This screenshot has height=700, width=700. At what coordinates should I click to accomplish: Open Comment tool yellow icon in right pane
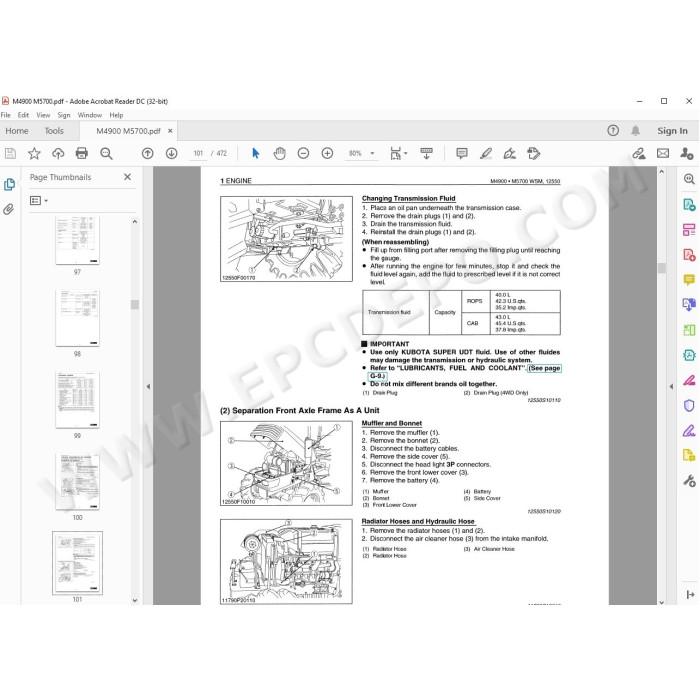point(689,280)
